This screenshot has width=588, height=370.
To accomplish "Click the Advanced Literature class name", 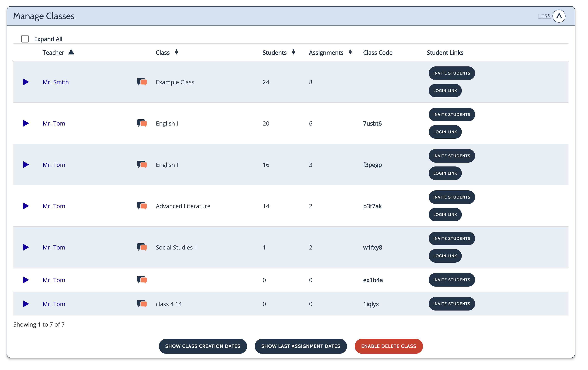I will point(183,206).
